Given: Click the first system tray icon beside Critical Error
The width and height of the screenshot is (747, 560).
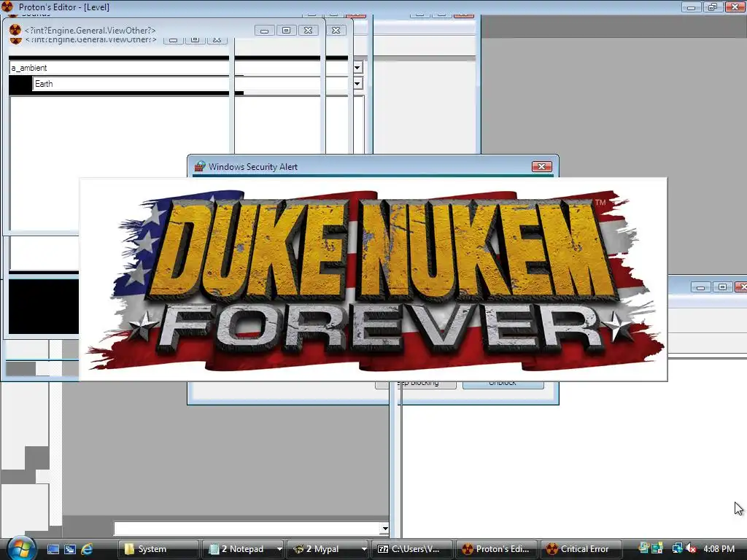Looking at the screenshot, I should point(644,548).
